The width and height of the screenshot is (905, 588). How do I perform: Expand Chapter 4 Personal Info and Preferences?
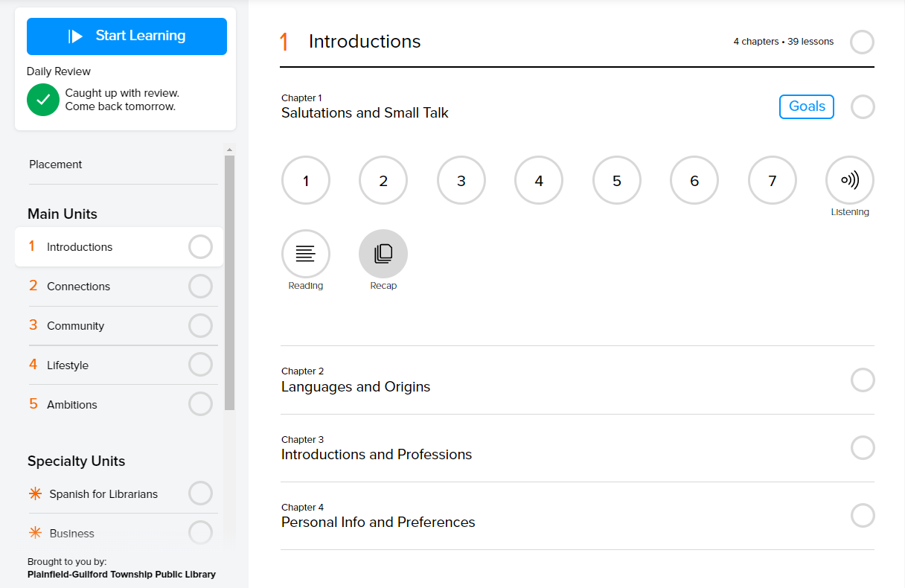pos(578,516)
